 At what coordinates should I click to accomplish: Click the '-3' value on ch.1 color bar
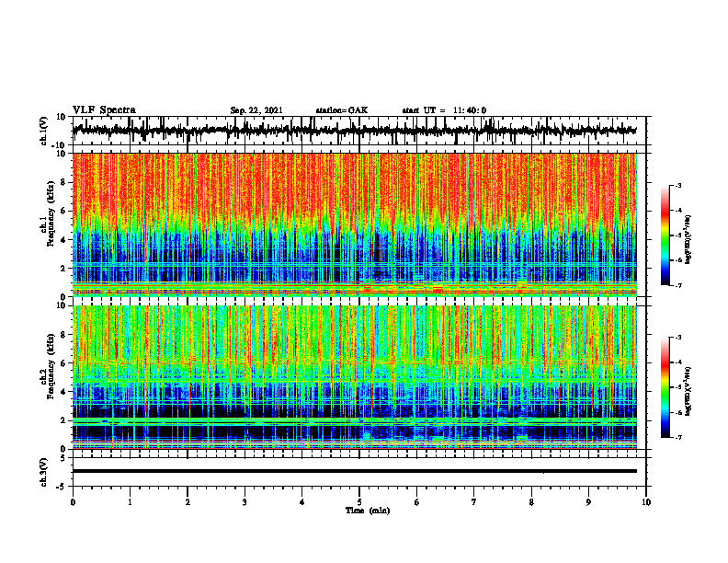click(x=677, y=186)
